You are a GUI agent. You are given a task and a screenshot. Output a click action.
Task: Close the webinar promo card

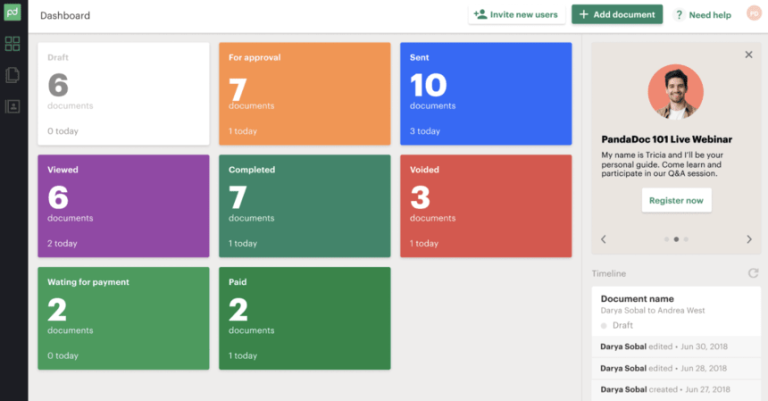pos(749,55)
